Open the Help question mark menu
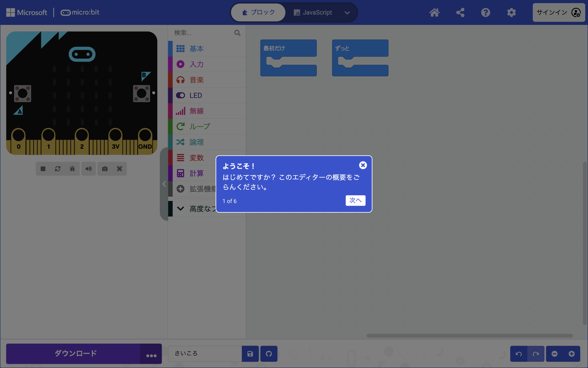This screenshot has height=368, width=588. (486, 12)
